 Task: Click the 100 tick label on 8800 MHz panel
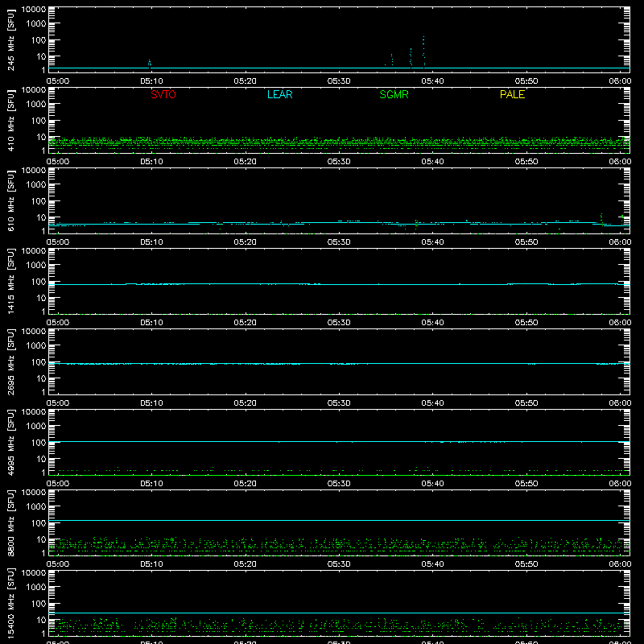(x=39, y=523)
